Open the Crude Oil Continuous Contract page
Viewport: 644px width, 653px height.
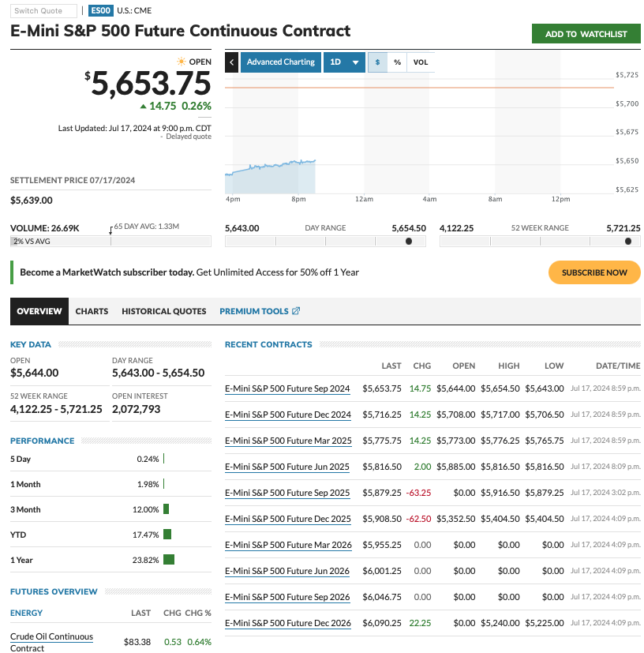tap(51, 641)
